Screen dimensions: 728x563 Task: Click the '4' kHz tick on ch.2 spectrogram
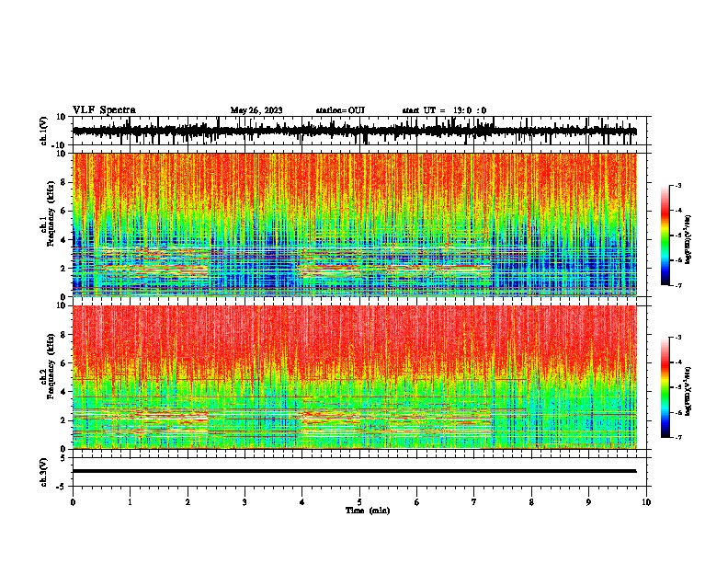[63, 392]
